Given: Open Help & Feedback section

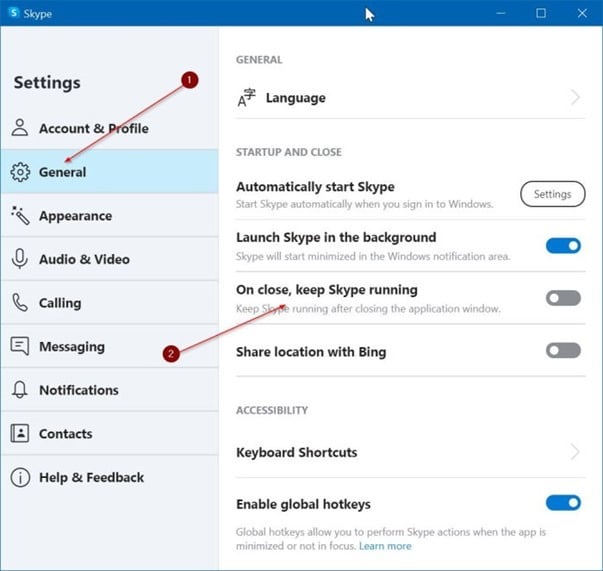Looking at the screenshot, I should point(110,477).
